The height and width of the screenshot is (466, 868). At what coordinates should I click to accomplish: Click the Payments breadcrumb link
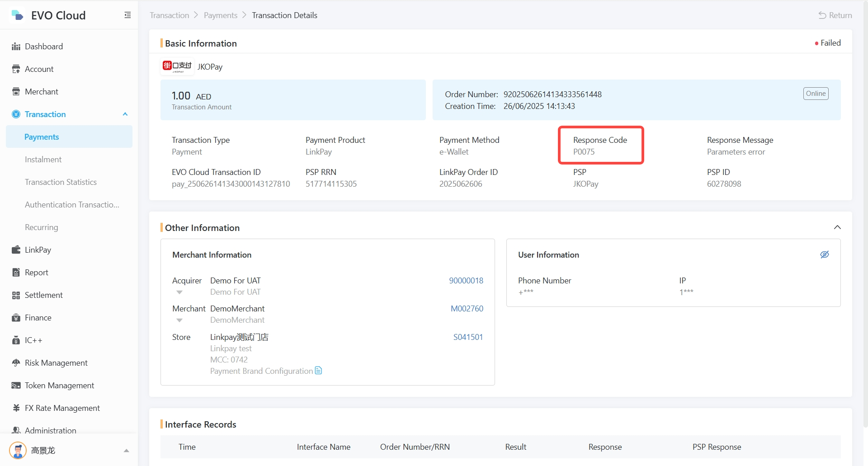220,15
